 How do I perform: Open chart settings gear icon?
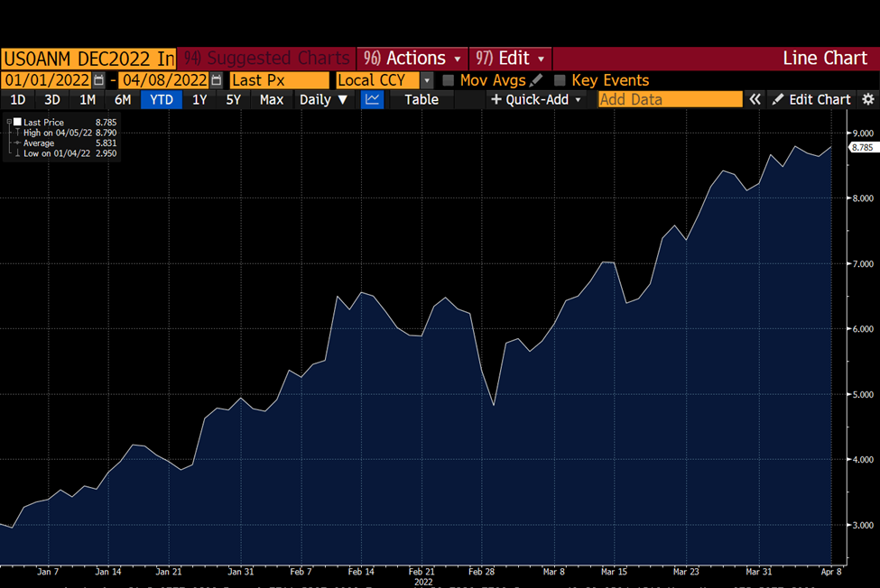868,100
